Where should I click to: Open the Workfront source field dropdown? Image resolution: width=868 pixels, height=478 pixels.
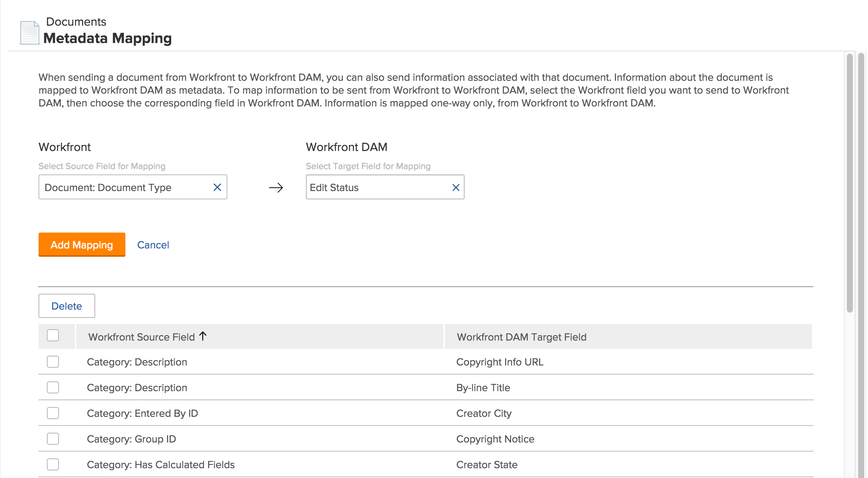pos(125,187)
